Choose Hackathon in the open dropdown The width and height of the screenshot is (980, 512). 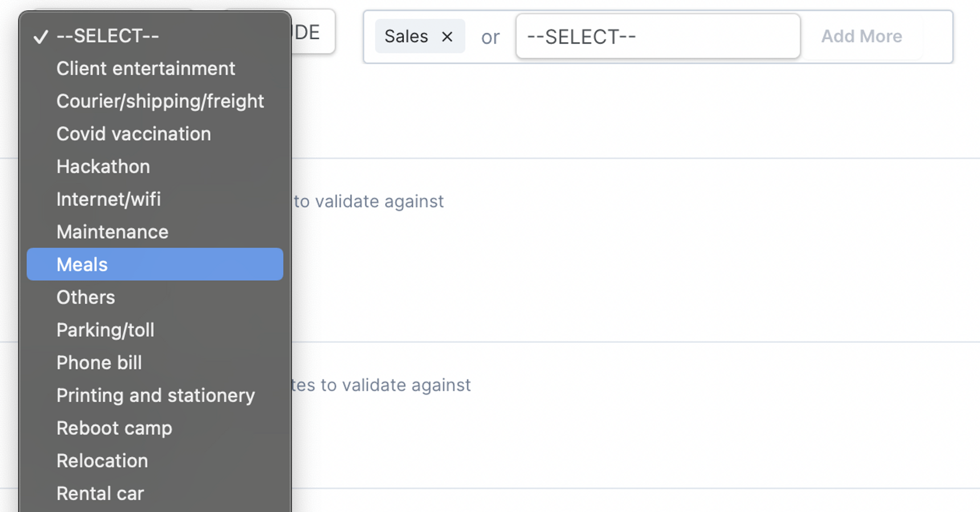click(x=155, y=166)
